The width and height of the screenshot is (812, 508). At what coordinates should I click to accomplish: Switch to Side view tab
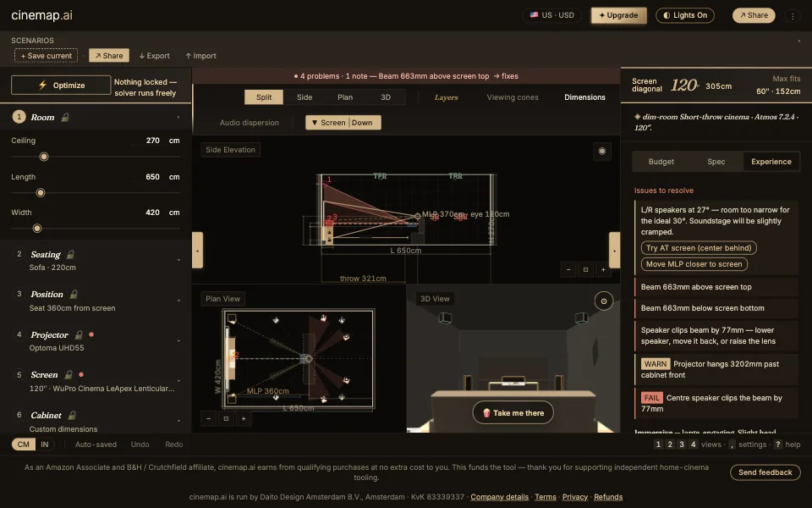(304, 97)
